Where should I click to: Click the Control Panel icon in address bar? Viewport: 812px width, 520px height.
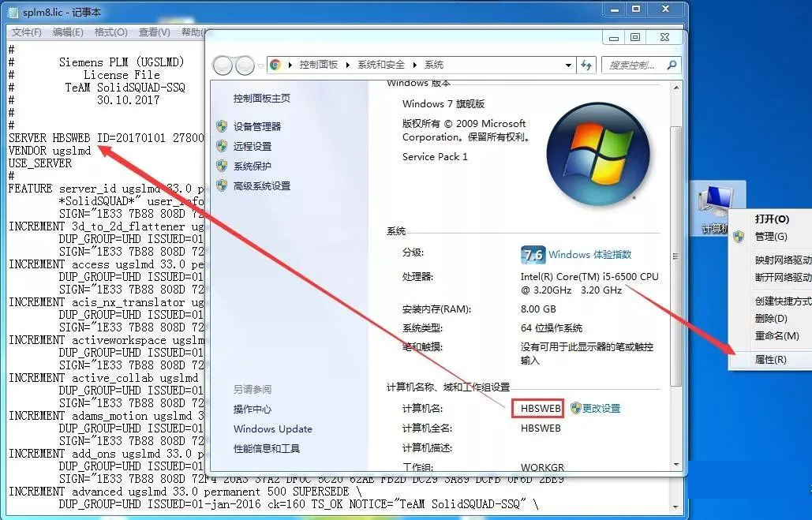[x=275, y=65]
